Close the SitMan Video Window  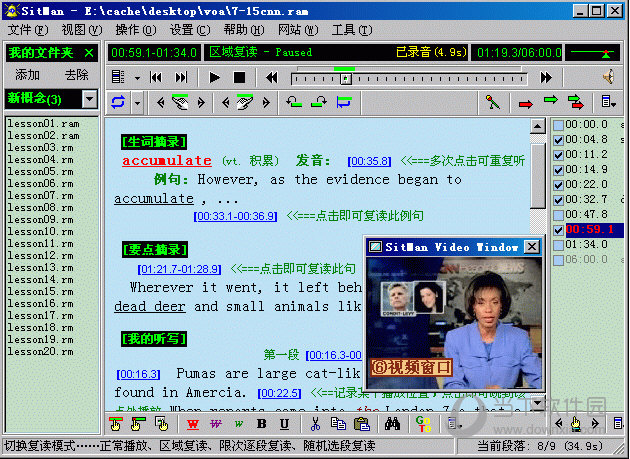pyautogui.click(x=532, y=246)
